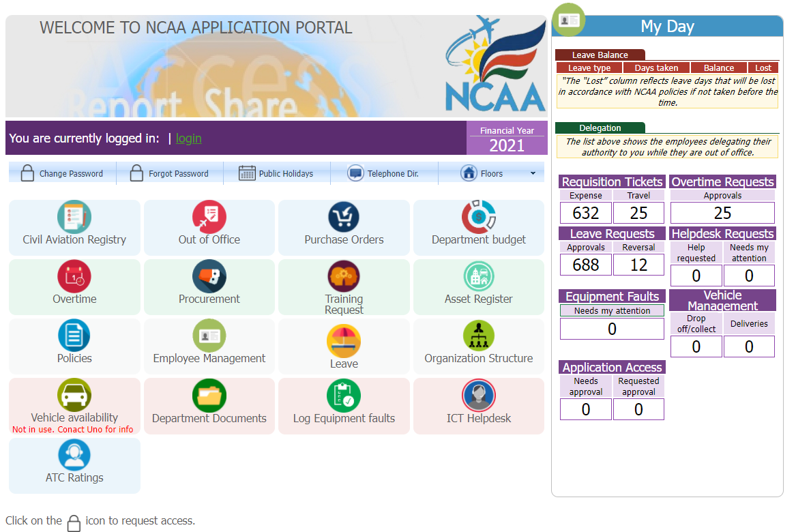
Task: Click the Log Equipment faults label
Action: [344, 418]
